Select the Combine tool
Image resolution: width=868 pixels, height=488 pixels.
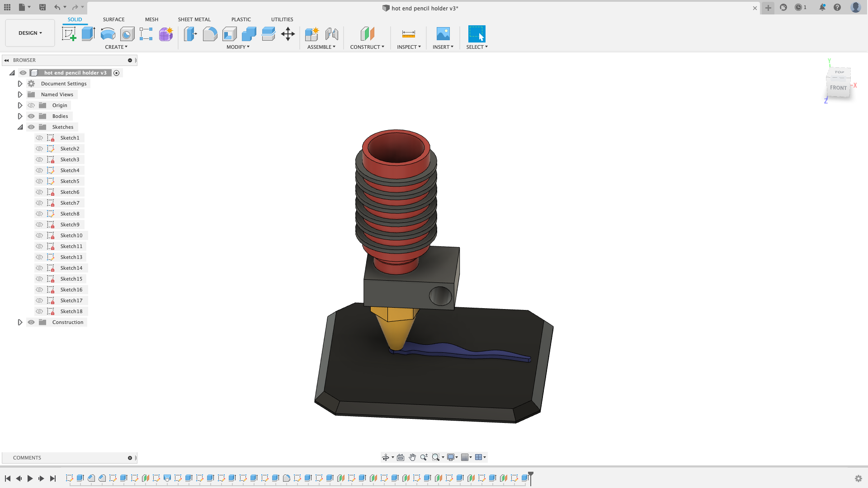[x=249, y=34]
